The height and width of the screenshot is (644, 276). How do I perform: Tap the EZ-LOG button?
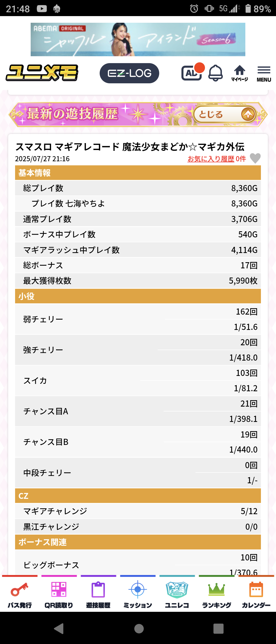tap(129, 73)
